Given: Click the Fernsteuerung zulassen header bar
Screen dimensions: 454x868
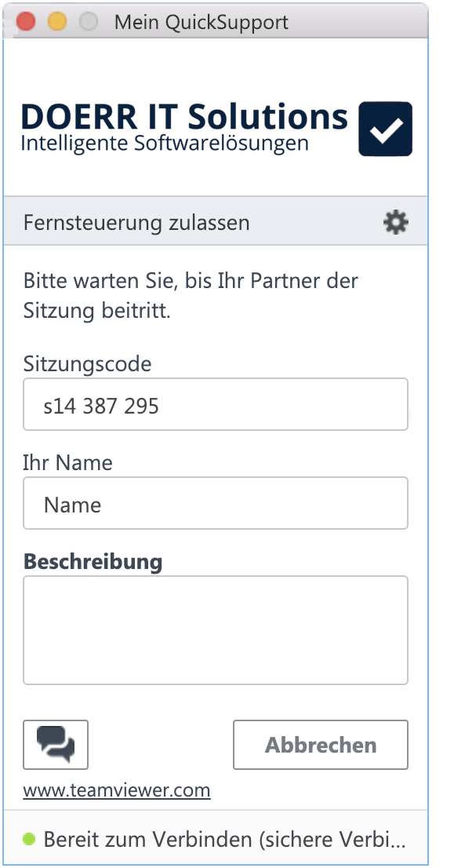Looking at the screenshot, I should point(216,221).
